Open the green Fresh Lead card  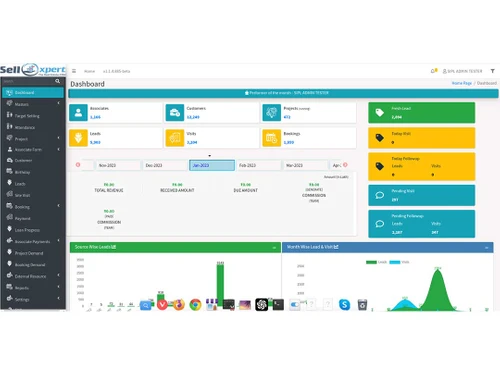(421, 113)
